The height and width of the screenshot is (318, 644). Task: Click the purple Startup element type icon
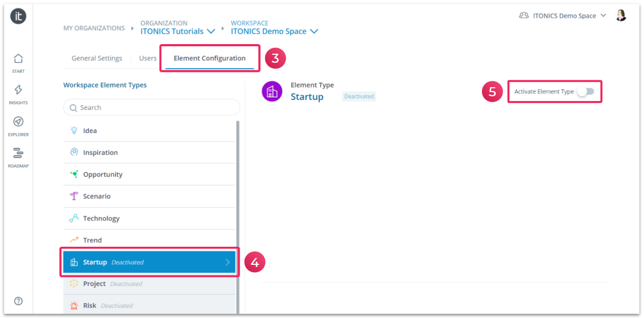(272, 91)
